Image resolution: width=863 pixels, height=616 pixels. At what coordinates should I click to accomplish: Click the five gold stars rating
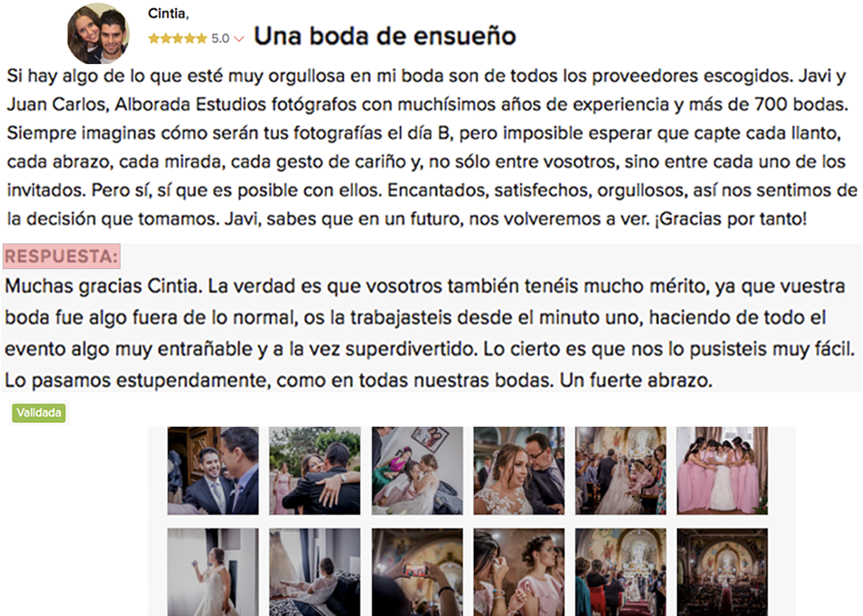click(x=177, y=39)
